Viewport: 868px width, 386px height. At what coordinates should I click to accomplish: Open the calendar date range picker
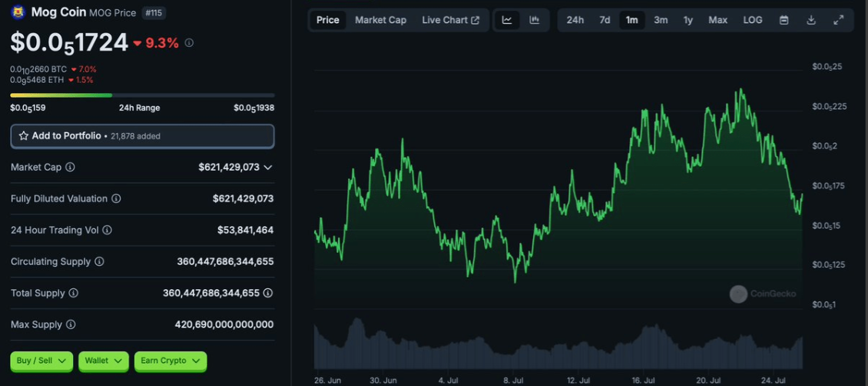coord(784,20)
